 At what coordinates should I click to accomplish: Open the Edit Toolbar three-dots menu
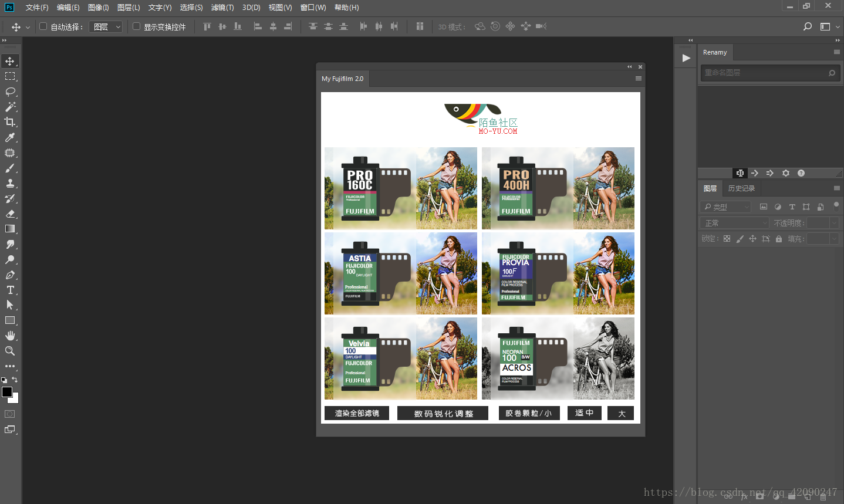coord(10,366)
